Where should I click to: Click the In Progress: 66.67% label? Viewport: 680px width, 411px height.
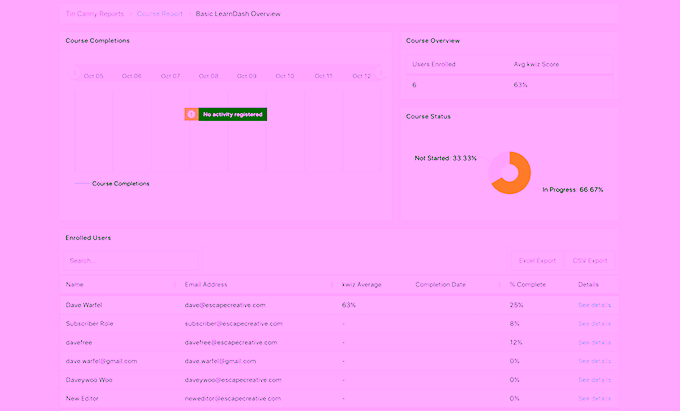point(572,190)
